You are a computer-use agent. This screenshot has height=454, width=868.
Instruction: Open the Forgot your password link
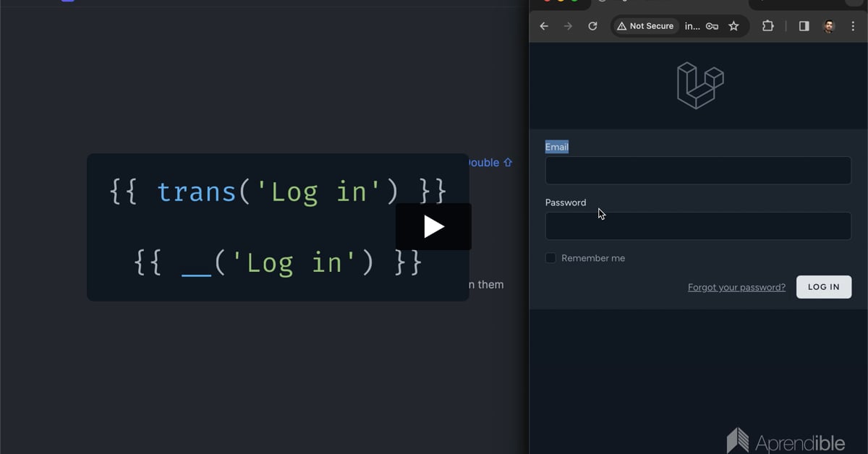point(736,287)
